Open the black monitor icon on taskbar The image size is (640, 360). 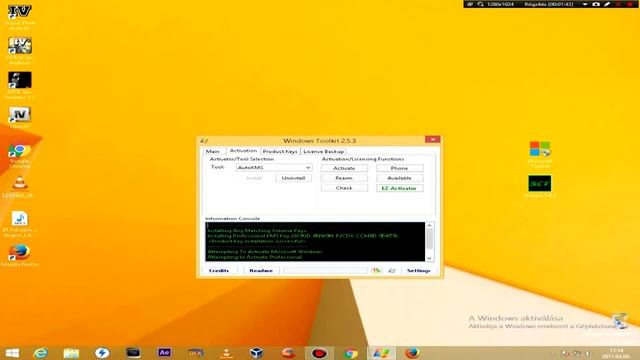[133, 353]
